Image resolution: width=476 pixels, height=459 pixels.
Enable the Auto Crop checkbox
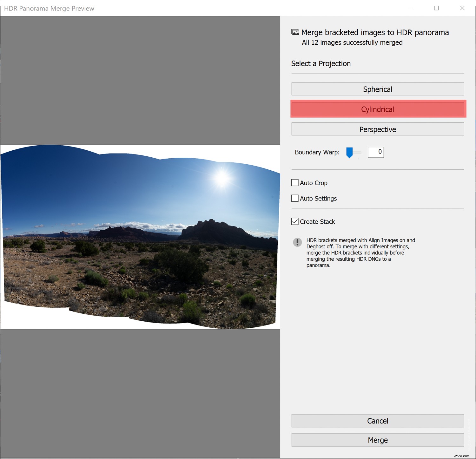coord(295,183)
